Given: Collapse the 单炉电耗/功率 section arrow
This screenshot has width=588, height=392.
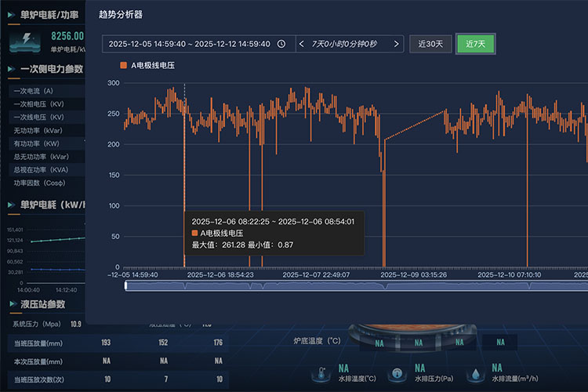Looking at the screenshot, I should tap(11, 14).
